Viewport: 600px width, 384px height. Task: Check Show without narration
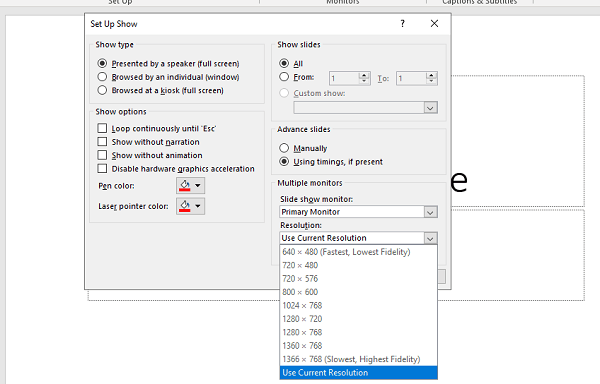click(x=102, y=142)
